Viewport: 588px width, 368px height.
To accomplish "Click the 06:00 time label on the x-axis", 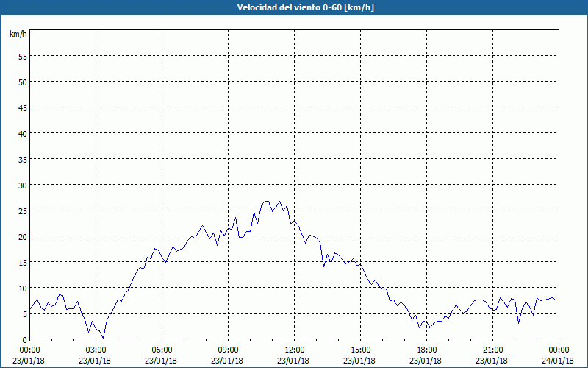I will (x=162, y=350).
